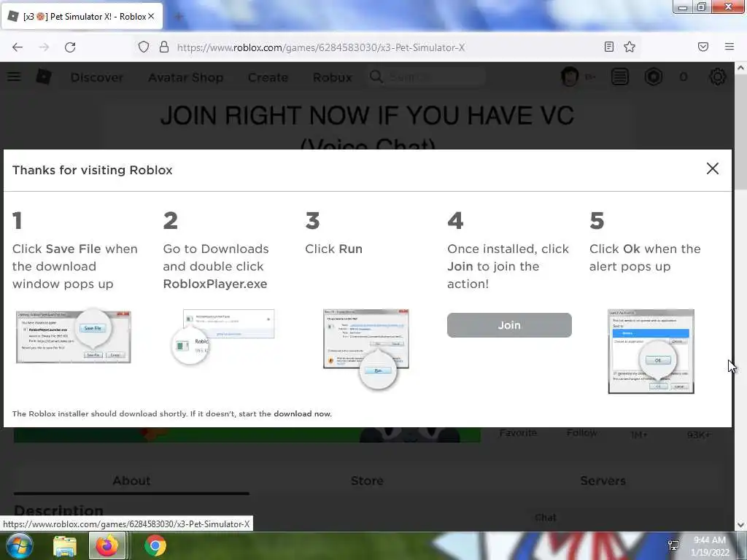Image resolution: width=747 pixels, height=560 pixels.
Task: Click the Run step illustration
Action: pos(366,349)
